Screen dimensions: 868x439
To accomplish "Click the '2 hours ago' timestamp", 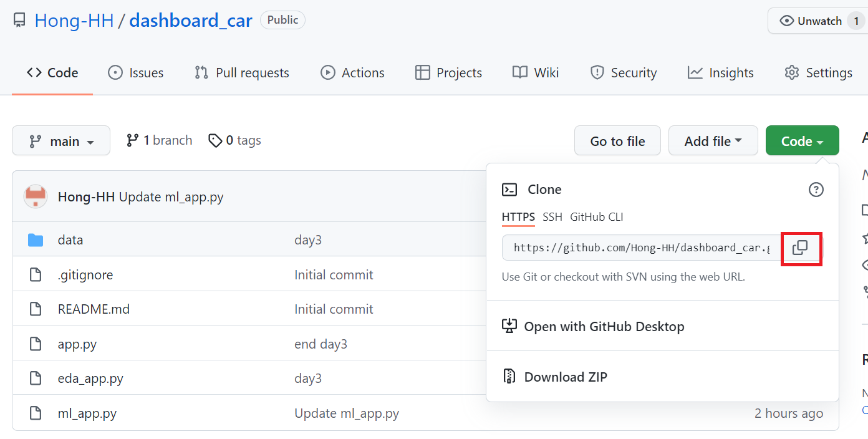I will pyautogui.click(x=789, y=413).
